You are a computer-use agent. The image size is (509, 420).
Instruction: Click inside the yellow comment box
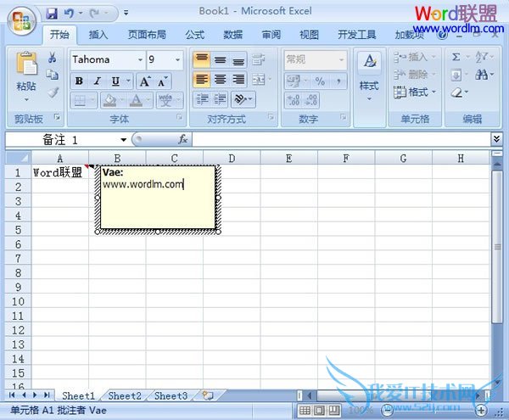point(158,198)
